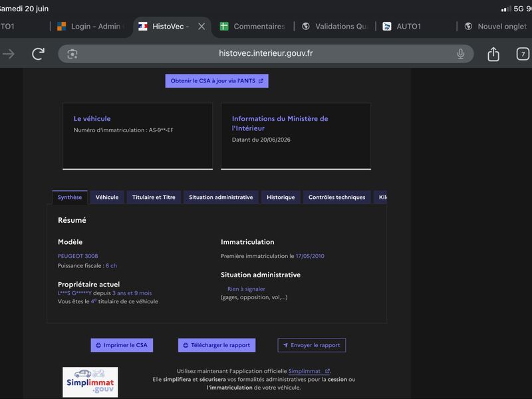
Task: Open the Véhicule tab
Action: pos(107,197)
